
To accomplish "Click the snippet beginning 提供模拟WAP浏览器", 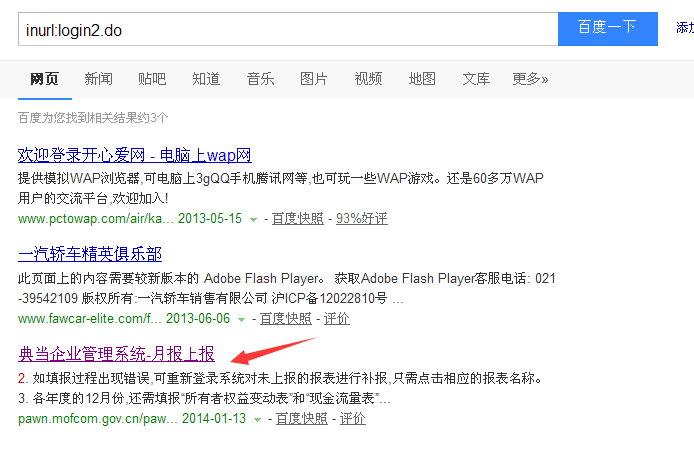I will (x=281, y=188).
